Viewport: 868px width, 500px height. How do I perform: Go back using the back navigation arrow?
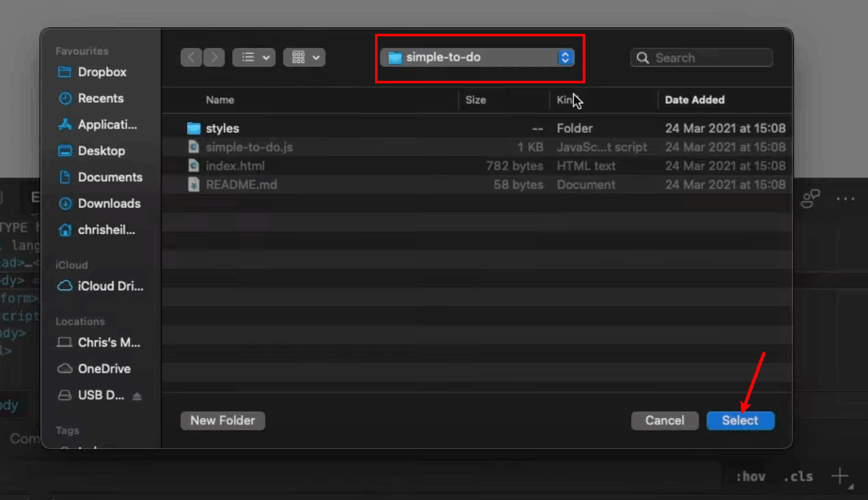191,57
